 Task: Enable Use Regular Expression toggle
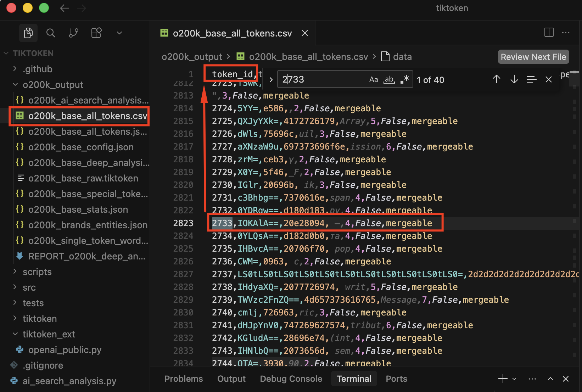pos(405,79)
